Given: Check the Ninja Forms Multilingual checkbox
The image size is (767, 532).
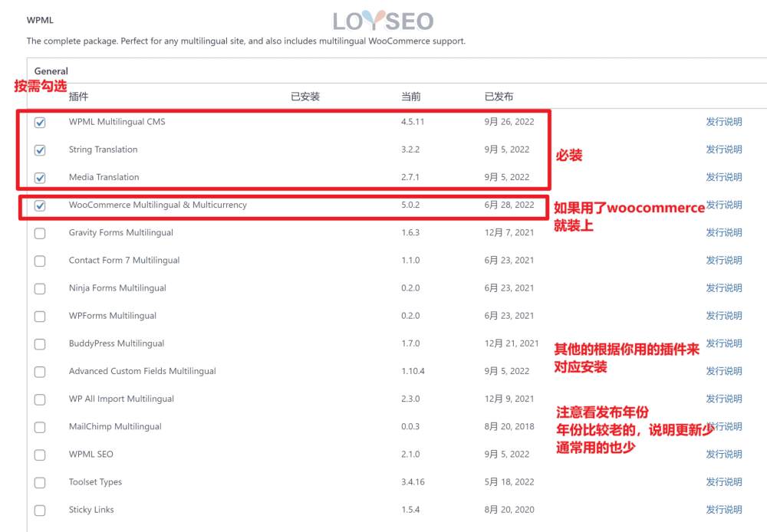Looking at the screenshot, I should [40, 289].
